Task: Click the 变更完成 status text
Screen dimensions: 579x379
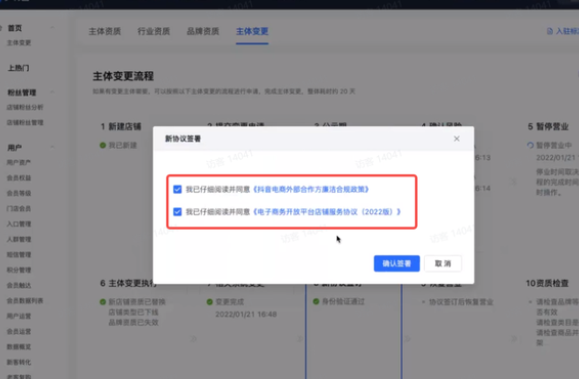Action: pos(229,302)
